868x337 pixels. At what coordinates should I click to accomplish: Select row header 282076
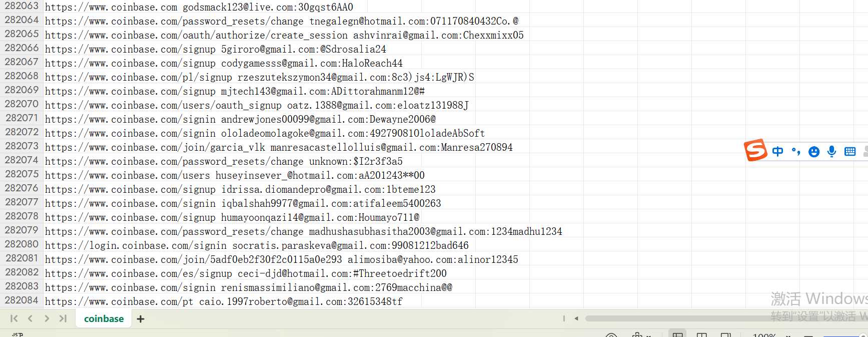(22, 188)
